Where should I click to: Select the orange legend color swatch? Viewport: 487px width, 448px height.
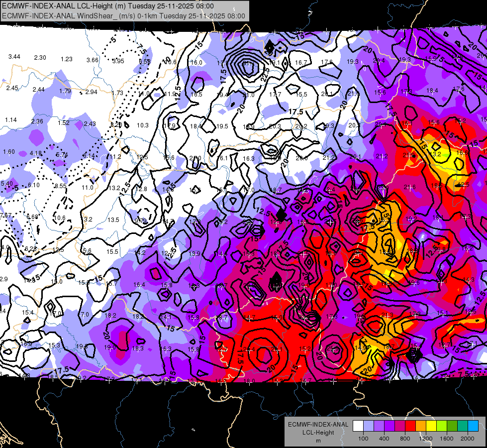(x=421, y=426)
